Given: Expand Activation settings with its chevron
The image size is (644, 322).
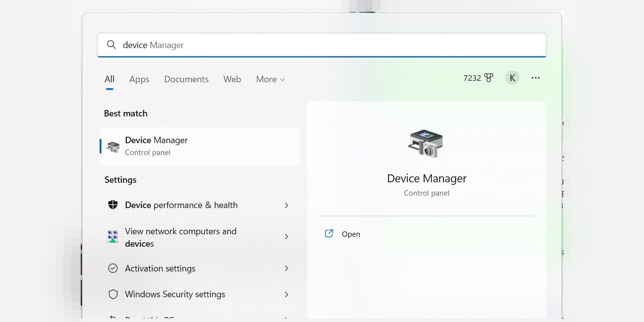Looking at the screenshot, I should click(x=286, y=268).
